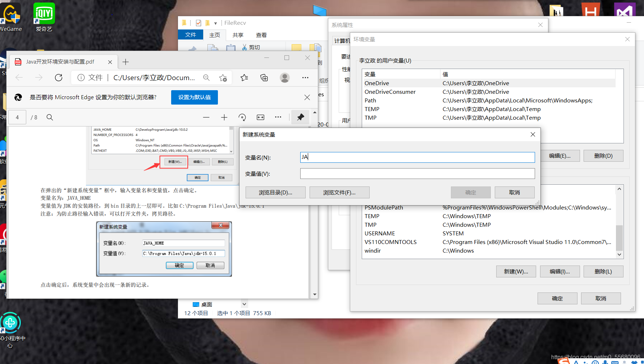The height and width of the screenshot is (364, 644).
Task: Click 剪切 in explorer ribbon
Action: pos(251,47)
